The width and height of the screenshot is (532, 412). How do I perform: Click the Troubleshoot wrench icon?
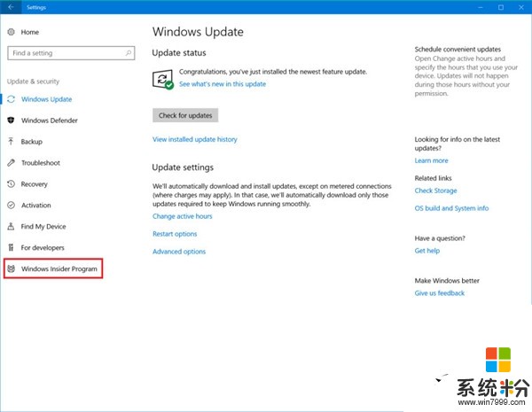pos(11,163)
